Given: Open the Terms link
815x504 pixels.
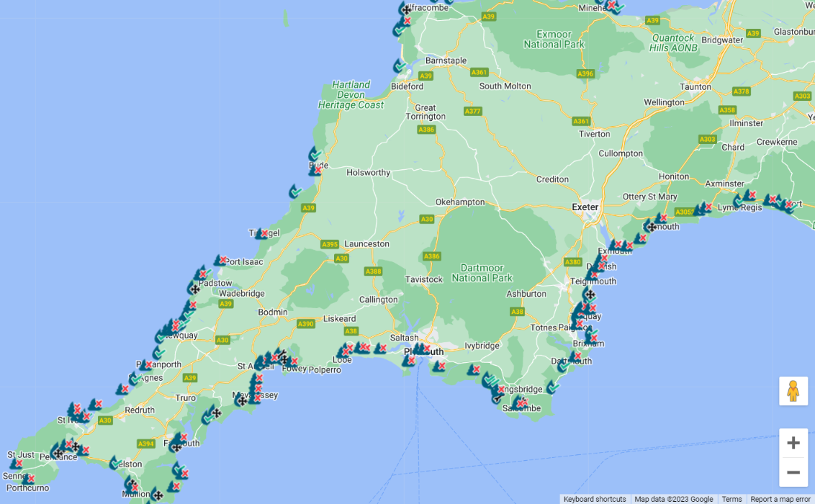Looking at the screenshot, I should tap(731, 499).
